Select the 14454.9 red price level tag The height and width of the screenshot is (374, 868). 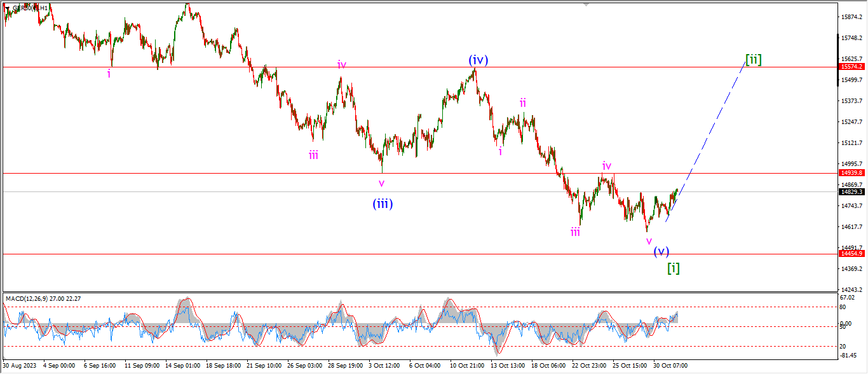tap(851, 253)
